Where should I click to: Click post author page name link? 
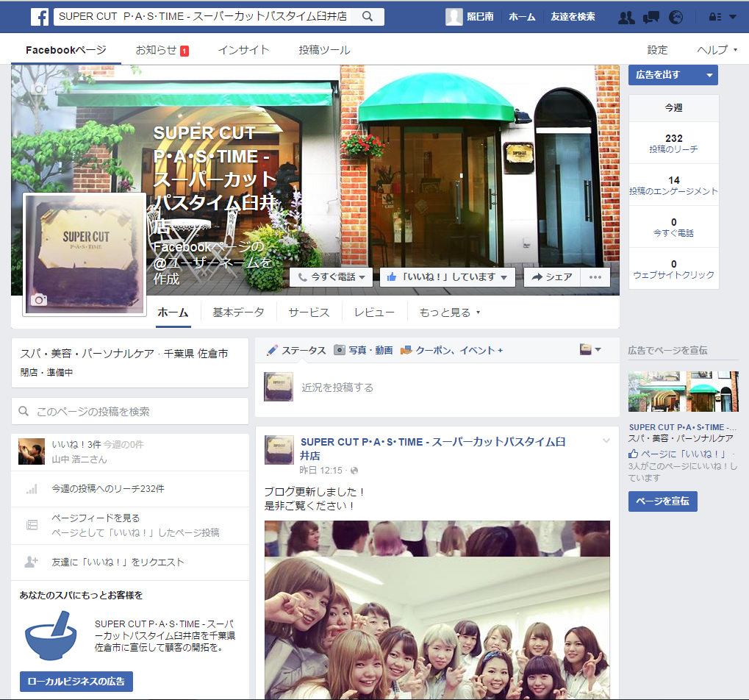[433, 449]
